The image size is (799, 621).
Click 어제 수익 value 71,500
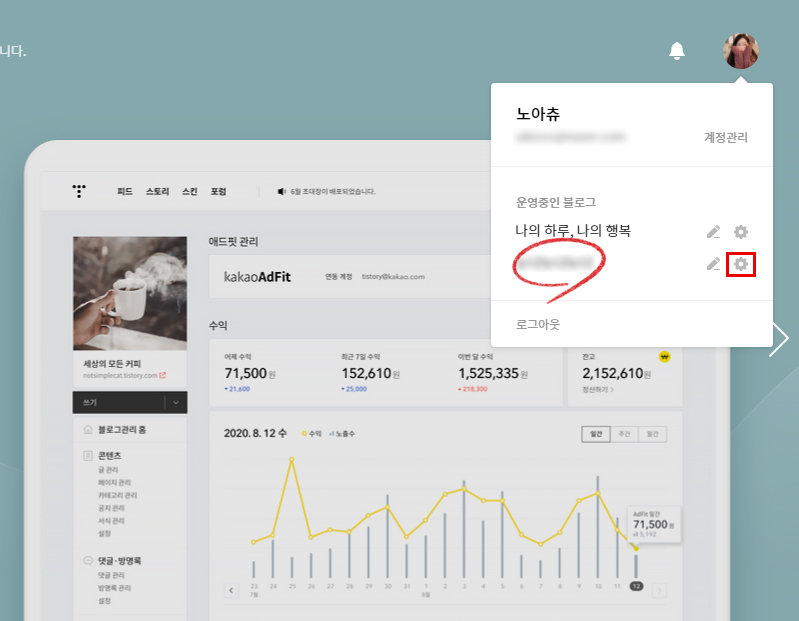tap(246, 373)
